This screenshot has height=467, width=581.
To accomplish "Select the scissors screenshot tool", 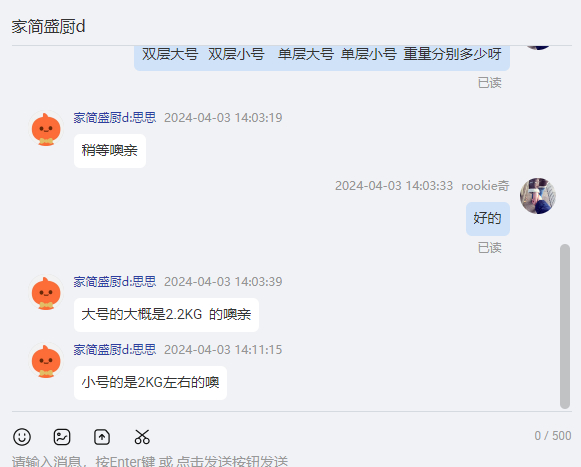I will pos(142,437).
